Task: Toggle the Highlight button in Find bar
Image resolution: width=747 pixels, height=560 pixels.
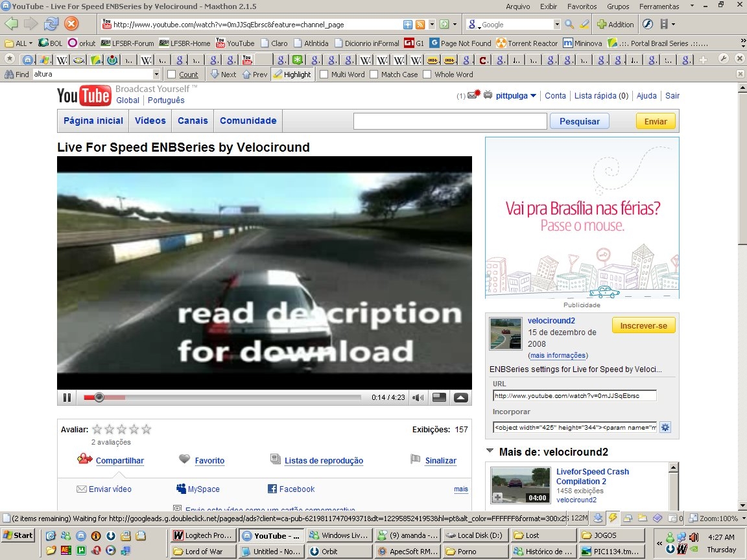Action: click(292, 75)
